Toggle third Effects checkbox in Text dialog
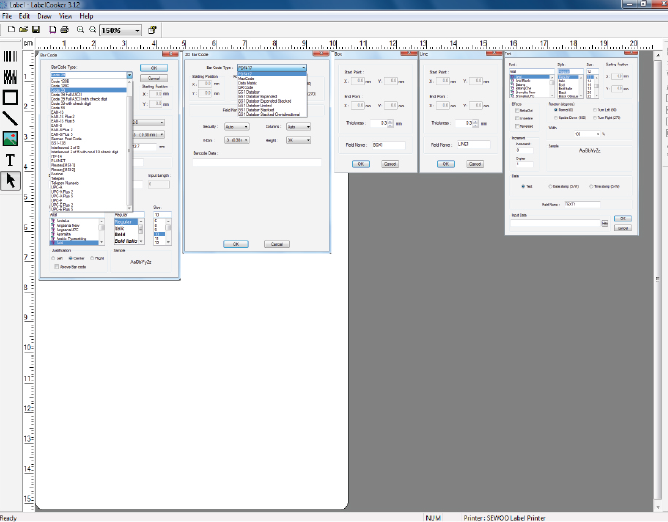 (x=517, y=127)
